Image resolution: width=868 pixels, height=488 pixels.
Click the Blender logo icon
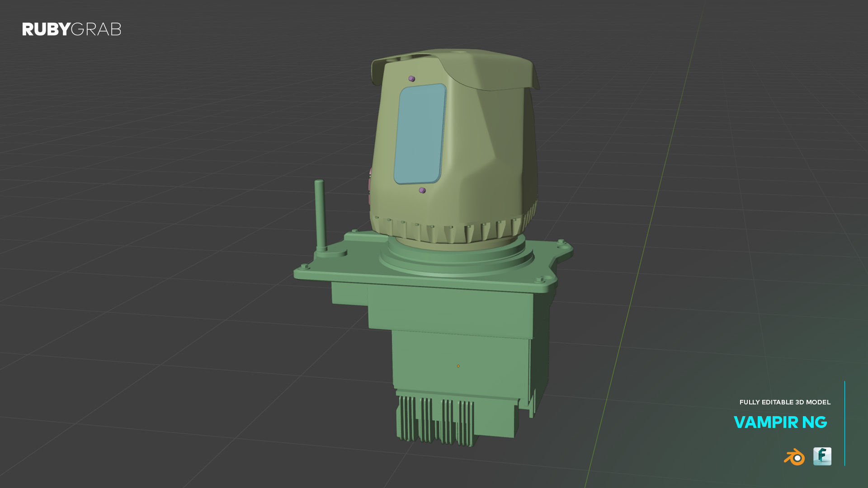[794, 457]
